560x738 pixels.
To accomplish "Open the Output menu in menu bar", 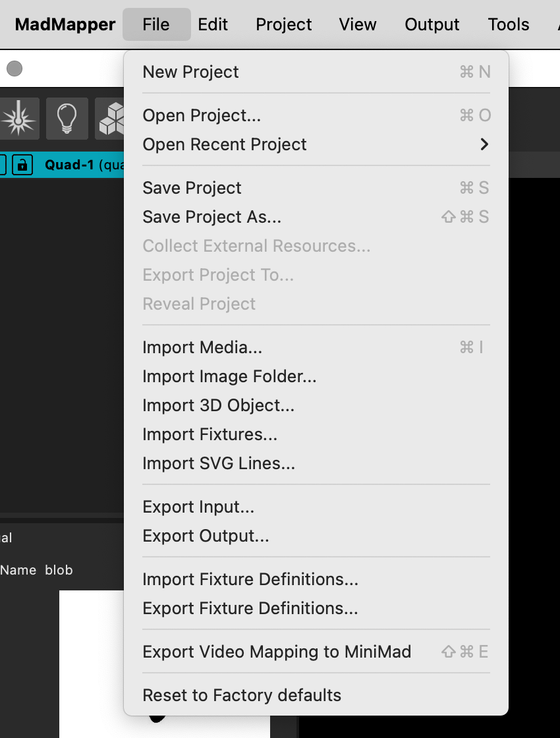I will pyautogui.click(x=432, y=24).
